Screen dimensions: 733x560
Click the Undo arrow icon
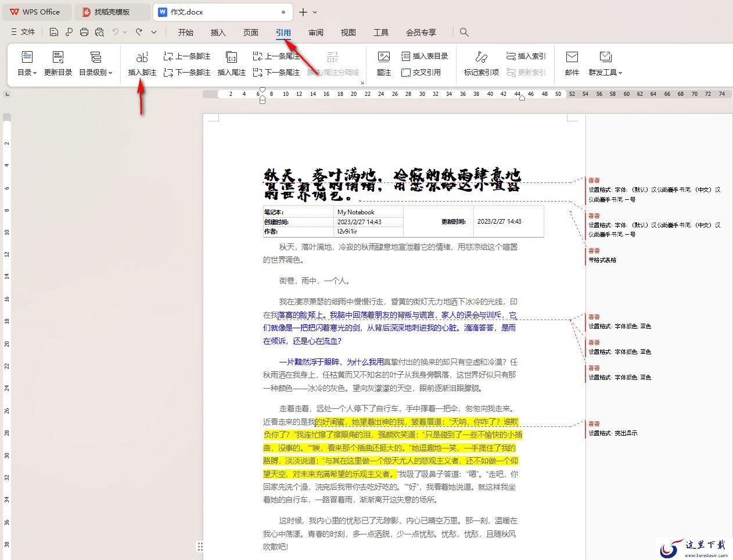pos(116,32)
